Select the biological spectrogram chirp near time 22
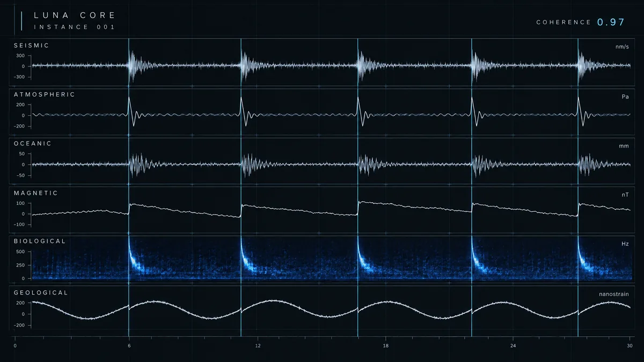This screenshot has height=362, width=644. 480,256
